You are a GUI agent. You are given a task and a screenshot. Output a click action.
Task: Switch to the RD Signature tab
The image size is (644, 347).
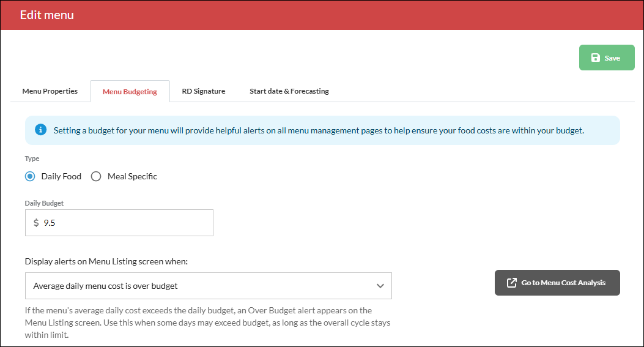click(204, 91)
